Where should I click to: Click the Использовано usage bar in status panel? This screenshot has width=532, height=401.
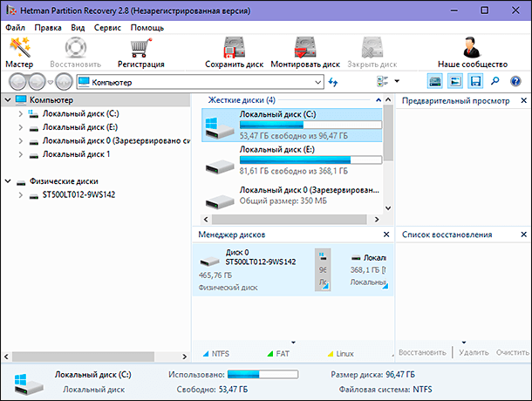point(263,375)
